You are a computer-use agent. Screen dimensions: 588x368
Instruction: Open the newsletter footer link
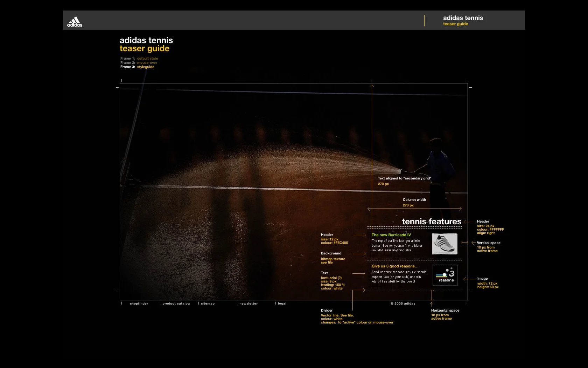tap(248, 304)
